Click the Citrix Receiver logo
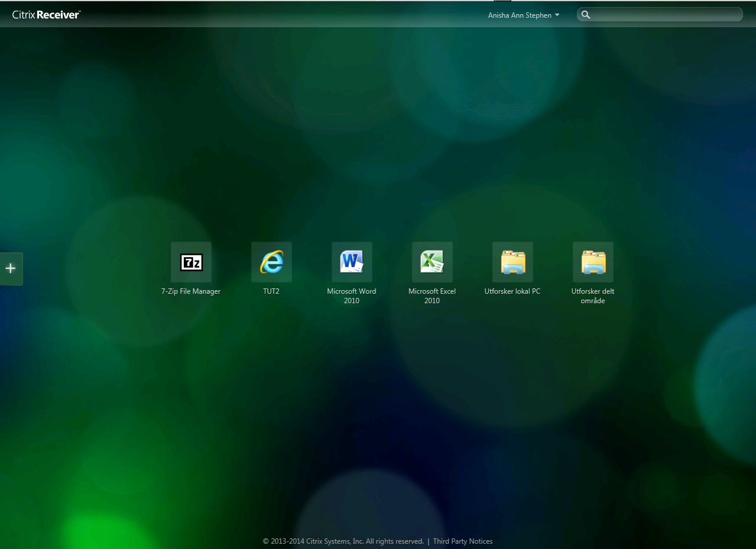 [x=46, y=15]
